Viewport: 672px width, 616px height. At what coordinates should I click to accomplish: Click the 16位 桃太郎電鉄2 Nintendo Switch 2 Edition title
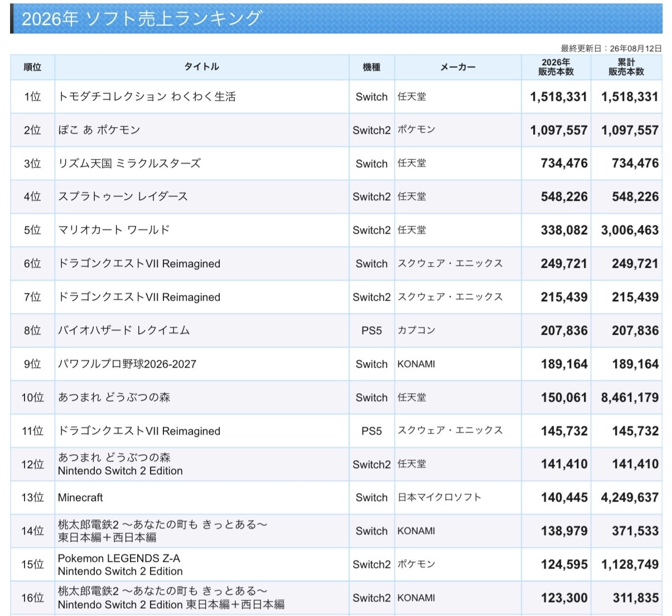coord(171,598)
